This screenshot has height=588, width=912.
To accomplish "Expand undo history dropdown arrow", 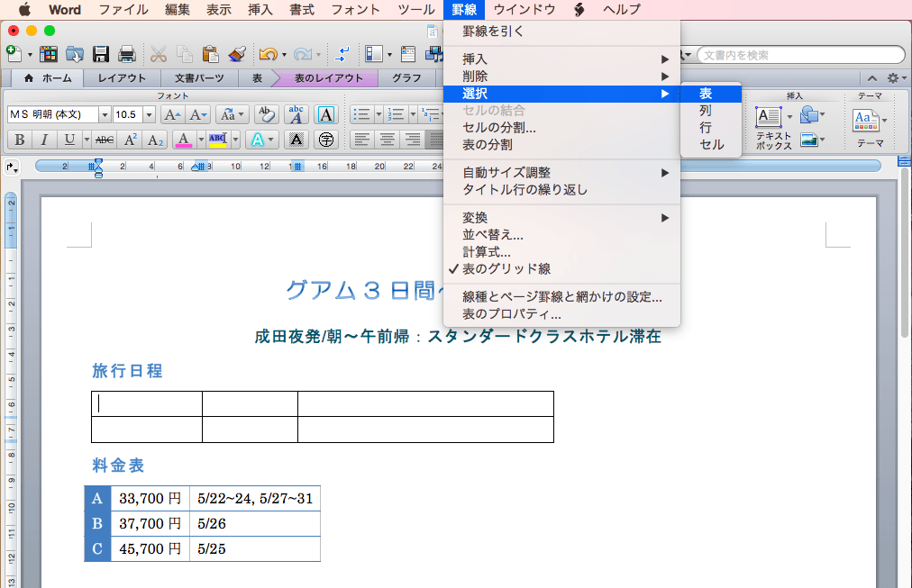I will [284, 55].
